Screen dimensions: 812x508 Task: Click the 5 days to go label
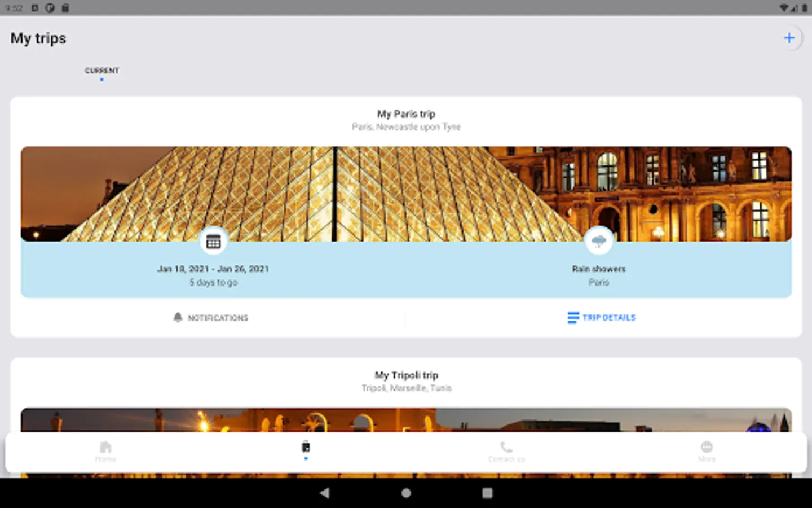213,282
